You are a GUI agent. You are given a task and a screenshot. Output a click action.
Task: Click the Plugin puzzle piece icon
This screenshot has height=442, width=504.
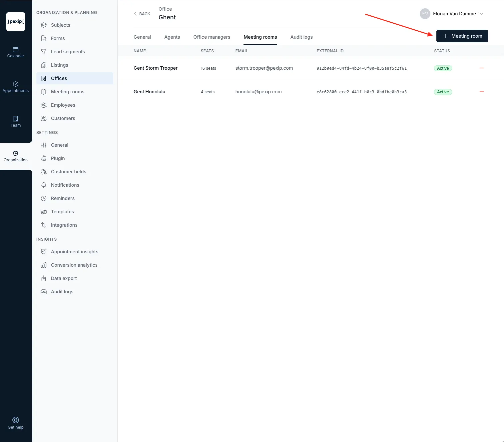44,158
